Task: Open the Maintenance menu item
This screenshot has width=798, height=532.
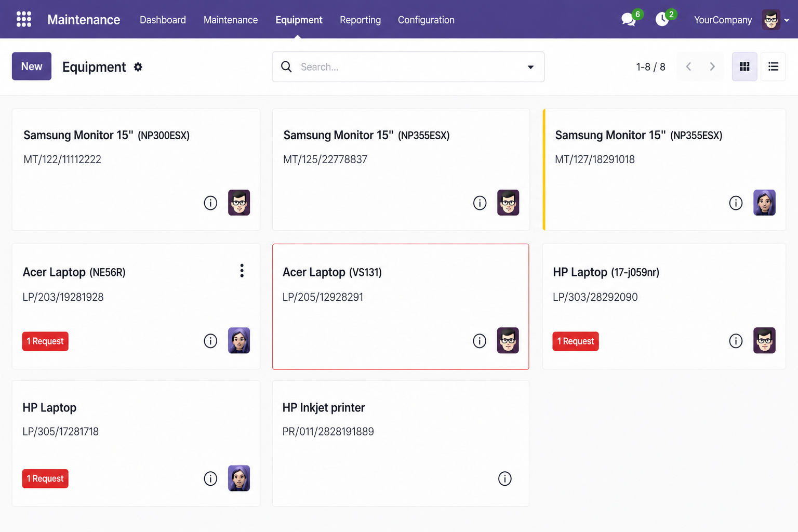Action: (231, 20)
